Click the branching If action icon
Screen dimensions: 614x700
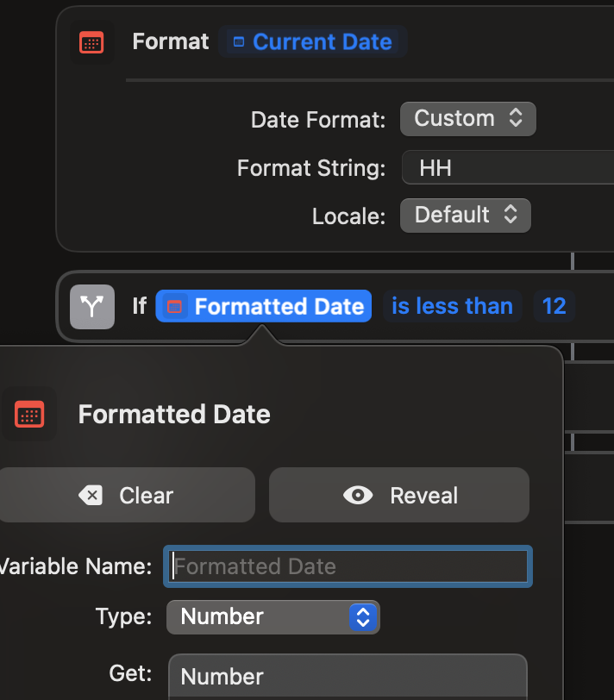pos(91,307)
